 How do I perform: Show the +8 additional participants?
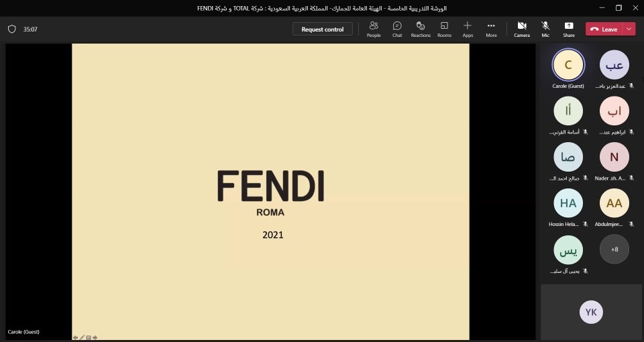614,249
